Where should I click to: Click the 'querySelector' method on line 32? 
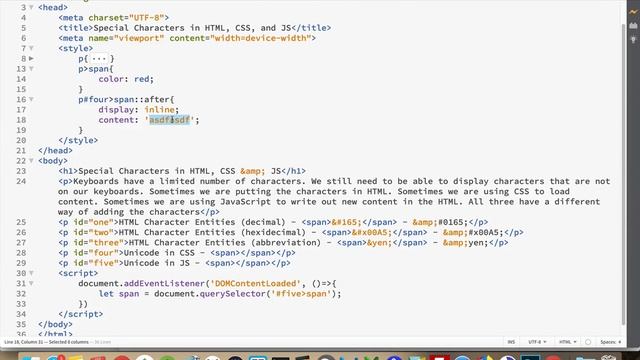[233, 293]
